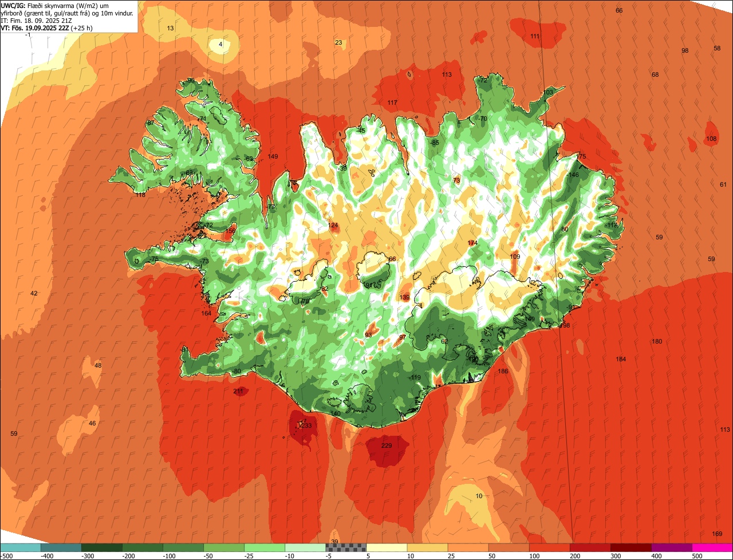
Task: Click the flux value 140 on the map
Action: 336,413
